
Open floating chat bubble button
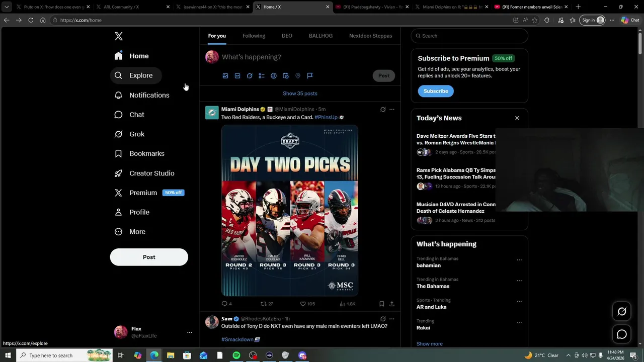pyautogui.click(x=622, y=334)
